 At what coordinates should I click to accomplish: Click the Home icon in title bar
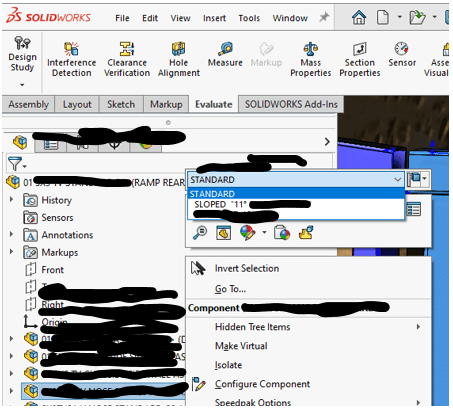coord(359,17)
